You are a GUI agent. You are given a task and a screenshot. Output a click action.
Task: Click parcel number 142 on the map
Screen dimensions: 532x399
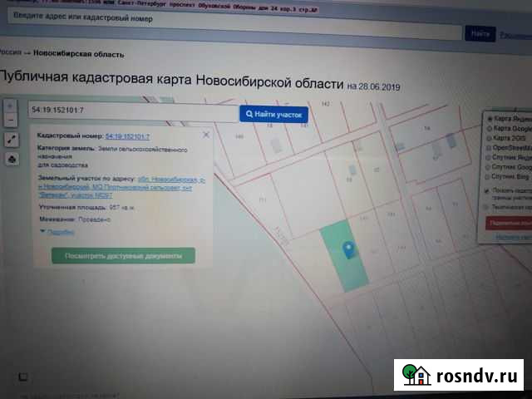click(x=325, y=104)
